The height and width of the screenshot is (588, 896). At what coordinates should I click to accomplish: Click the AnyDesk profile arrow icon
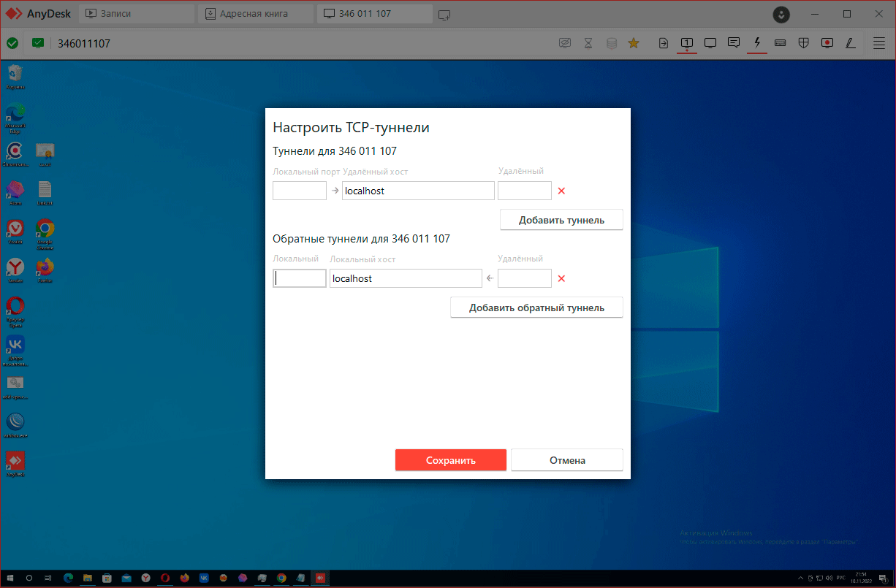coord(782,14)
